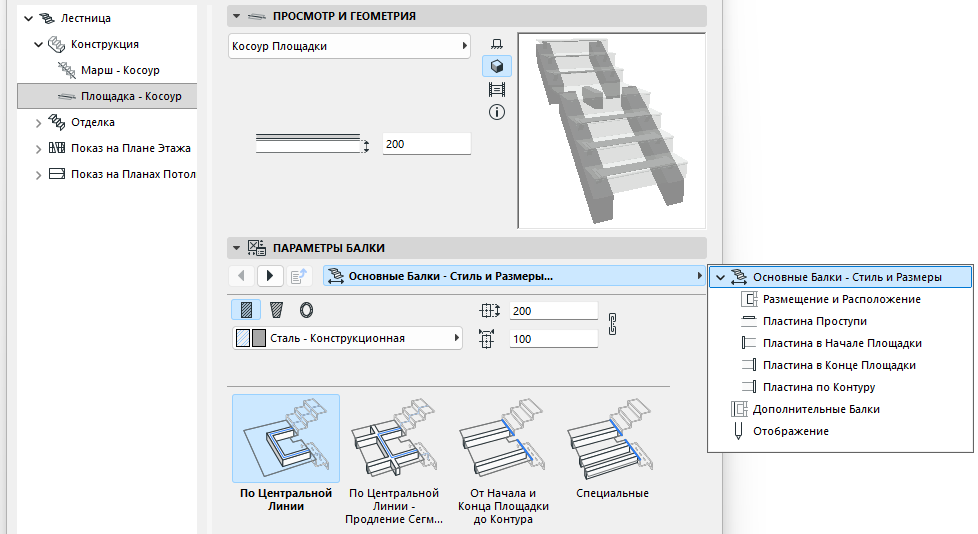Collapse Основные Балки chevron in popup
The width and height of the screenshot is (978, 534).
point(720,278)
